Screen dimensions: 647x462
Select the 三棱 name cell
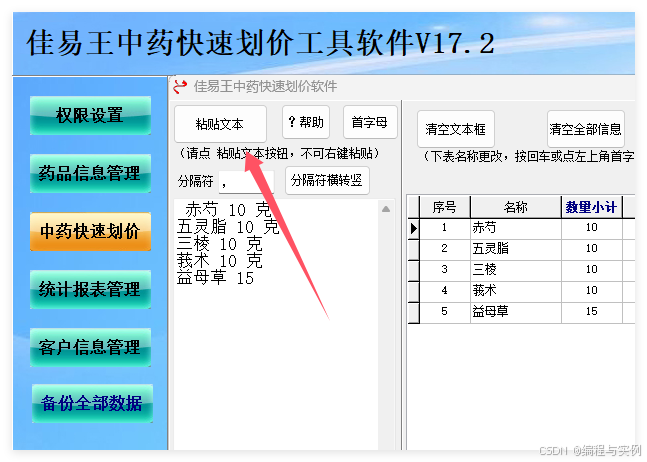(516, 271)
